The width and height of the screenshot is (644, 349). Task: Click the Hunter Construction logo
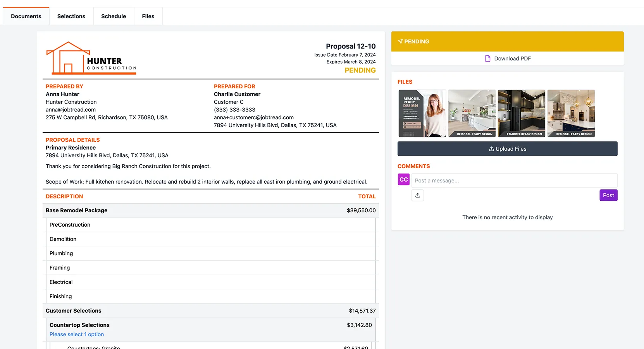coord(91,58)
